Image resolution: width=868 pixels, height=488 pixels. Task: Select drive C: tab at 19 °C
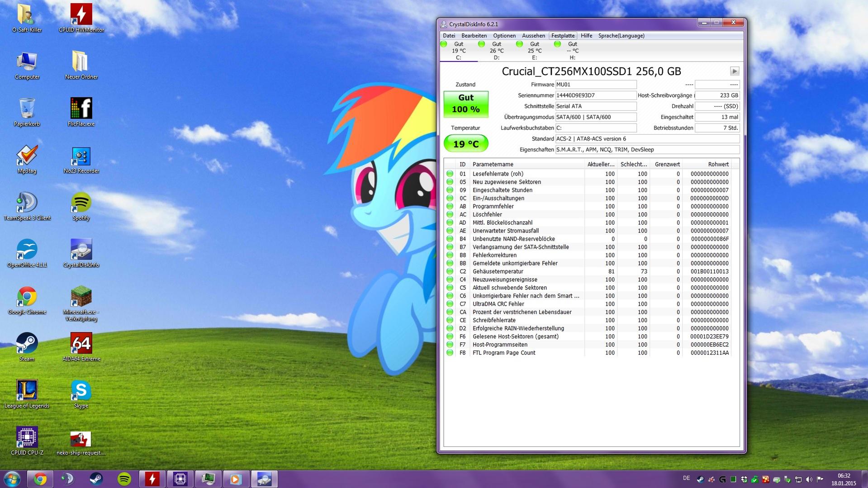459,51
